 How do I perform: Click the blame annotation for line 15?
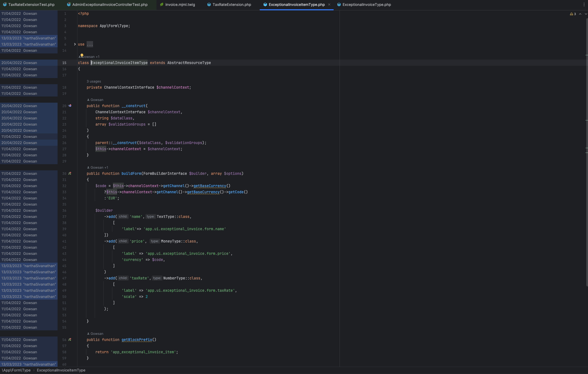point(19,63)
